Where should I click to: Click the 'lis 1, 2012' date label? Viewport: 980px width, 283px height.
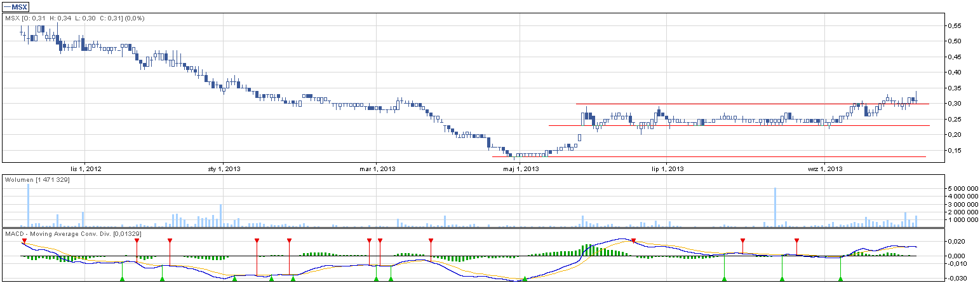[x=85, y=169]
